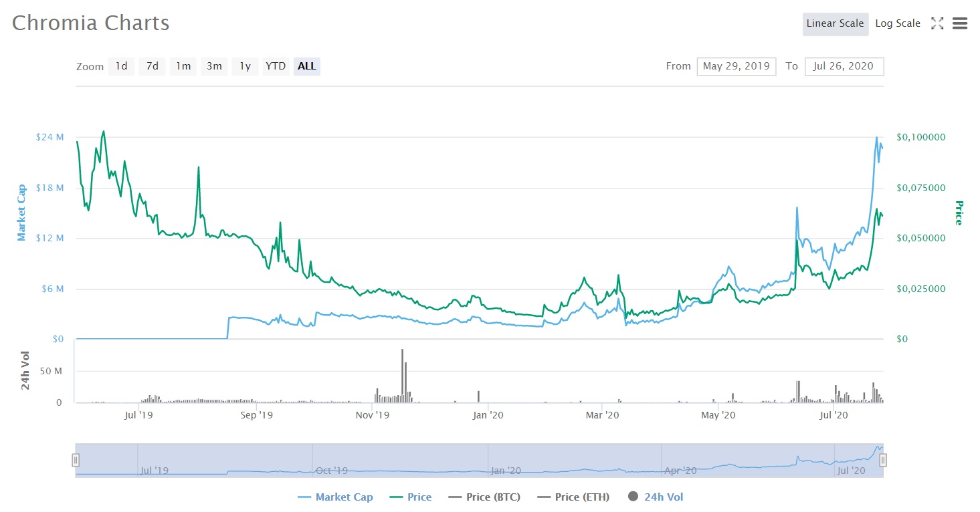Open fullscreen chart view icon

point(937,23)
